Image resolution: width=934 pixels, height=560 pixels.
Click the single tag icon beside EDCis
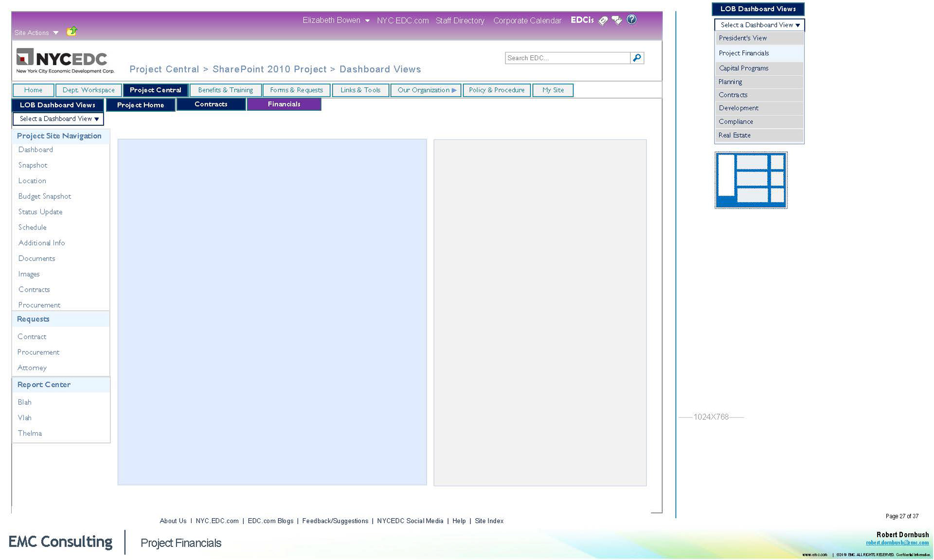(603, 20)
